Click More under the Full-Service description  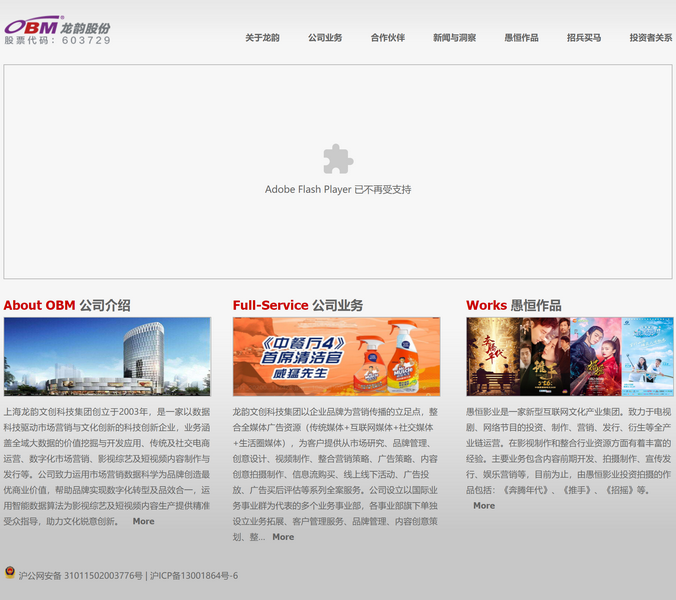coord(283,537)
